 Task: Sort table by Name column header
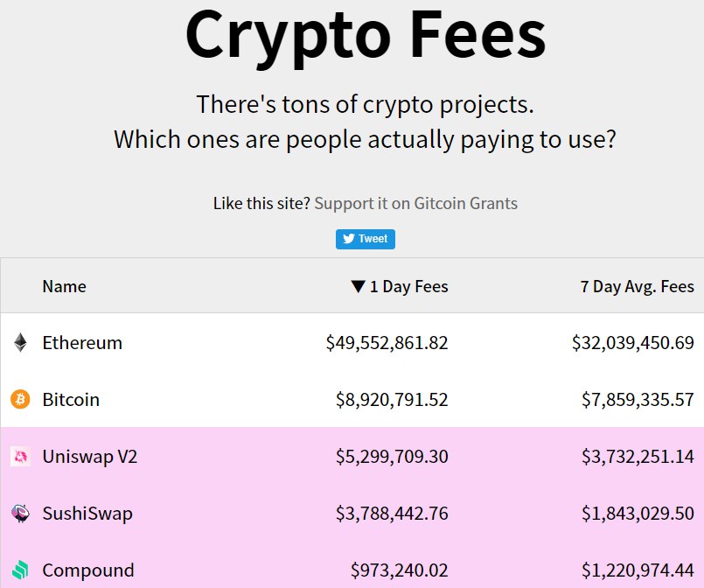[64, 287]
